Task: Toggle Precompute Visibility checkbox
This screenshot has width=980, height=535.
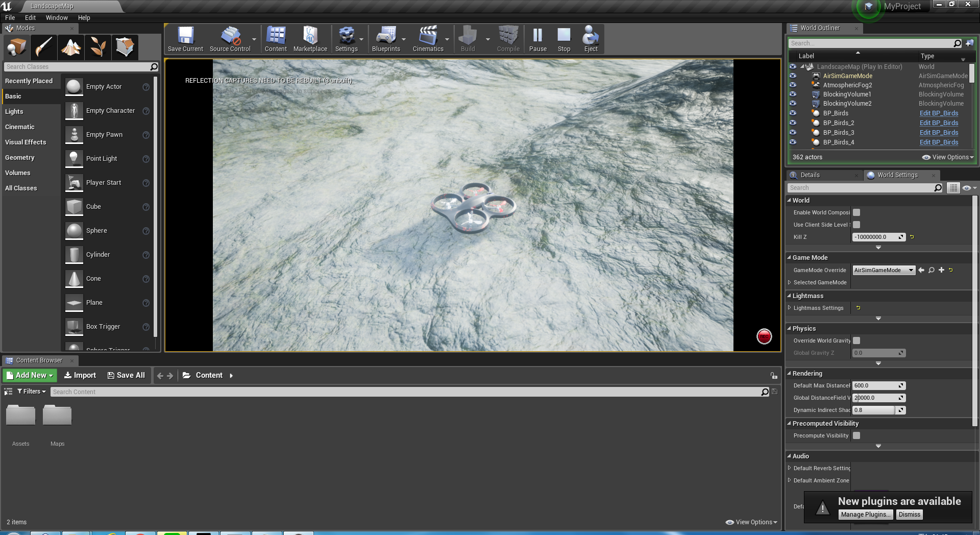Action: 856,435
